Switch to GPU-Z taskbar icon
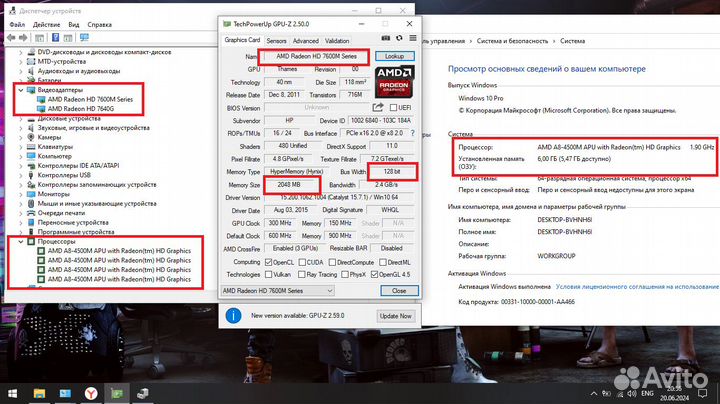720x404 pixels. pos(117,393)
